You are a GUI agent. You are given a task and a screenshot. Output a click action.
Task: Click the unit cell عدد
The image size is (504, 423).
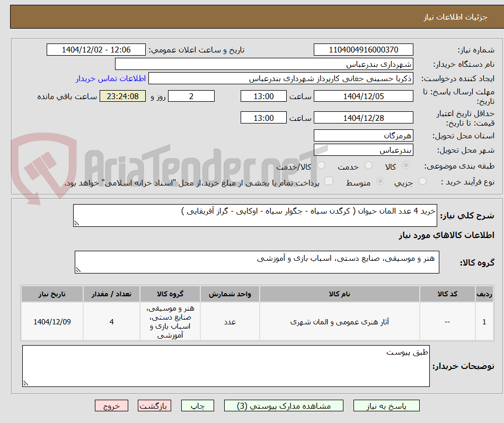click(x=230, y=321)
